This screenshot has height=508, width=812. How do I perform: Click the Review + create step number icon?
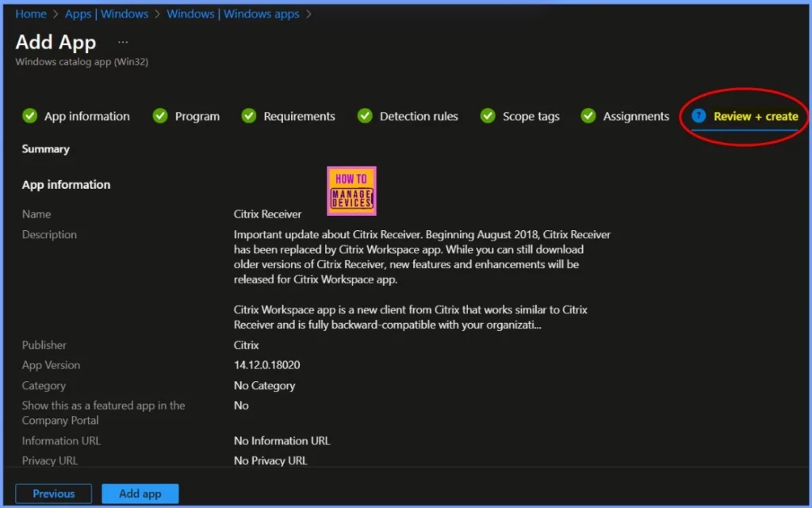[698, 116]
